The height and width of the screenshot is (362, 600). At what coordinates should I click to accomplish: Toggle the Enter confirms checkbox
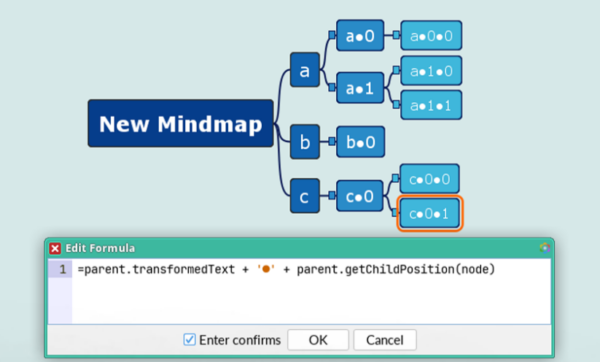[x=189, y=340]
